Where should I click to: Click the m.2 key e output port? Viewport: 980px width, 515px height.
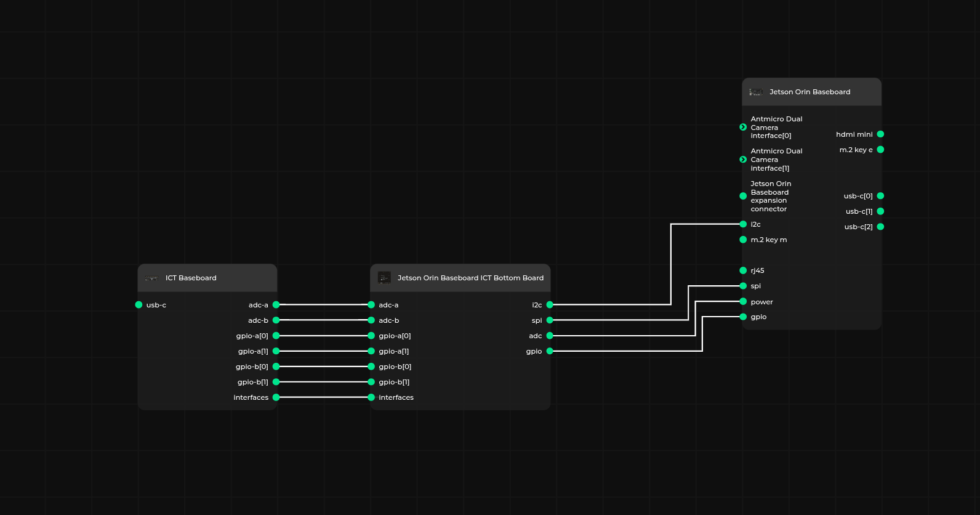(880, 150)
